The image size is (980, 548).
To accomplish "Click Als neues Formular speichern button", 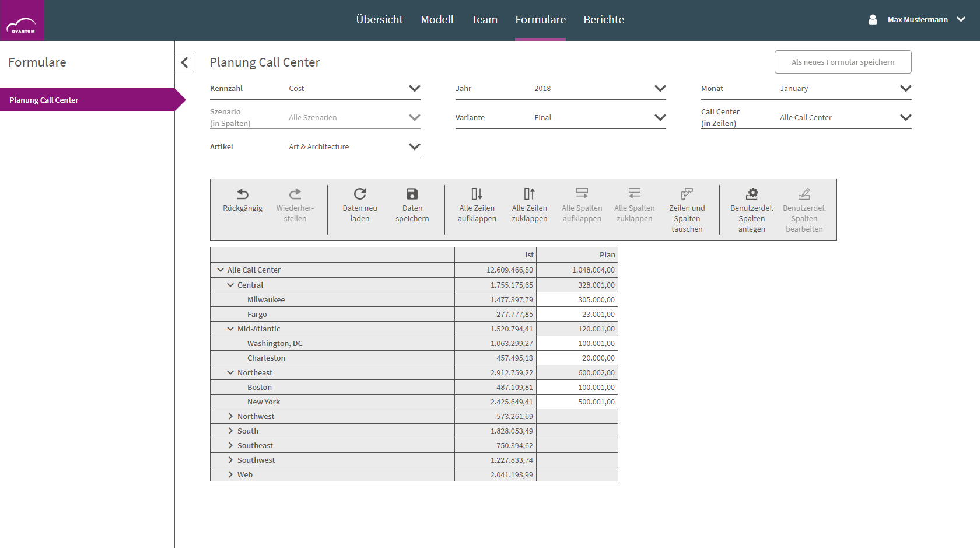I will (843, 62).
